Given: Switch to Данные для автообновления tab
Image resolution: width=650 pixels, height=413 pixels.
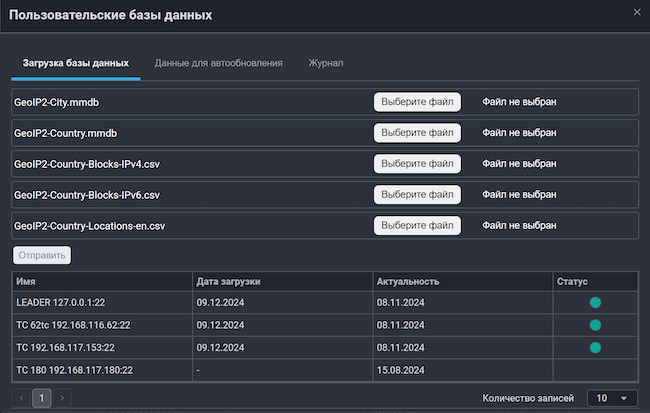Looking at the screenshot, I should coord(218,63).
